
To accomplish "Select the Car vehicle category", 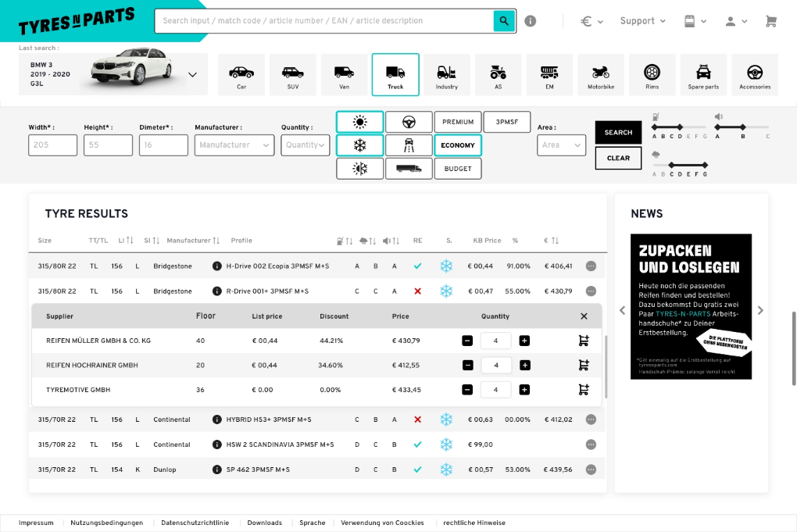I will (241, 75).
